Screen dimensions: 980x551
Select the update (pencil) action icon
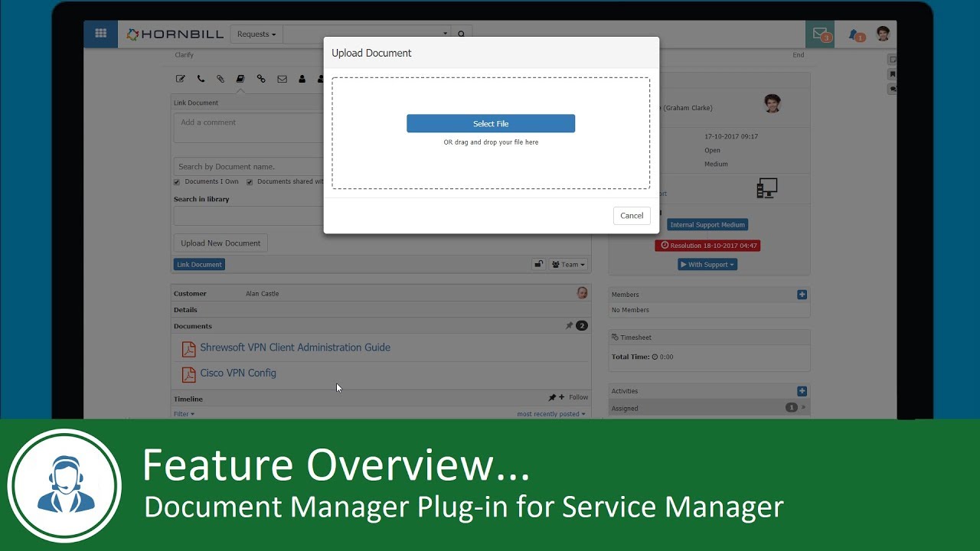tap(181, 79)
